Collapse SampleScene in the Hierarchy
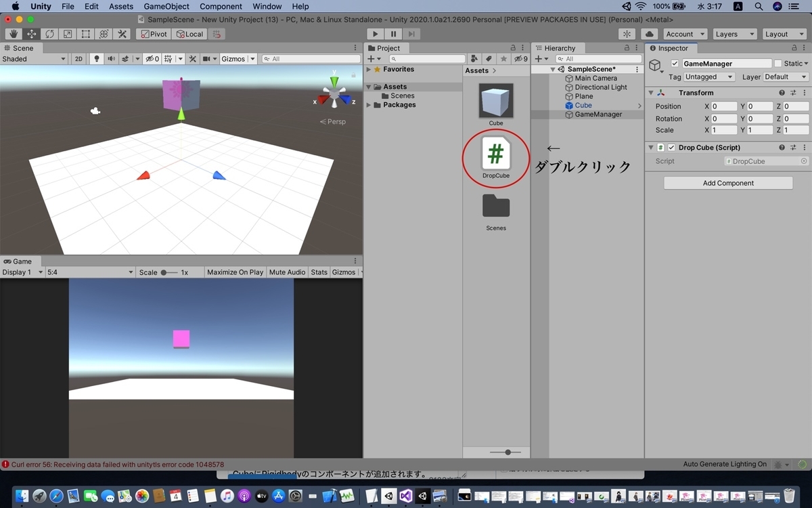This screenshot has width=812, height=508. click(x=553, y=69)
